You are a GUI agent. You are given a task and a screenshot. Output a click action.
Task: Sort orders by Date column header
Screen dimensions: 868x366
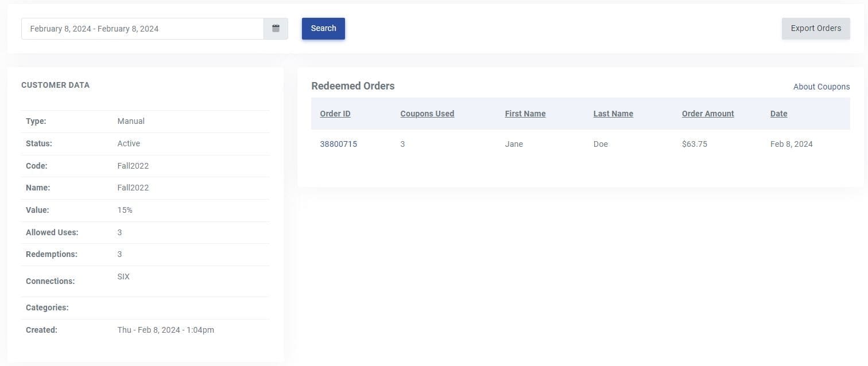[778, 114]
